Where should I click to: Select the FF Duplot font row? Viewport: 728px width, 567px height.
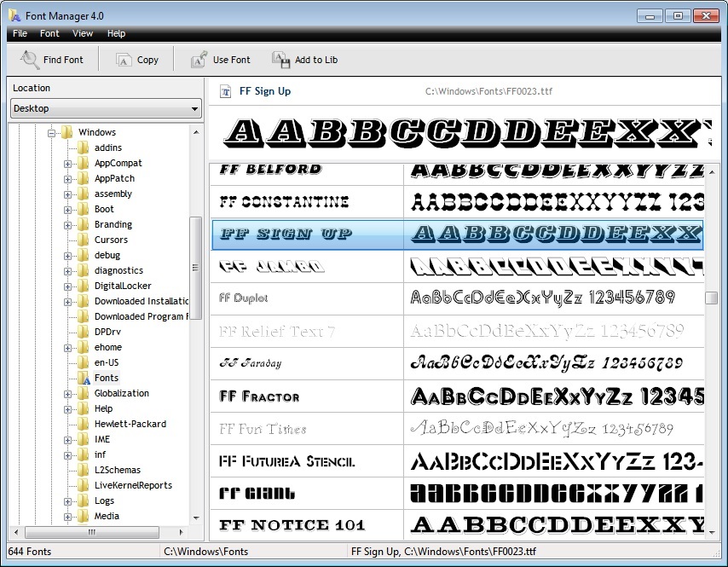pos(457,299)
